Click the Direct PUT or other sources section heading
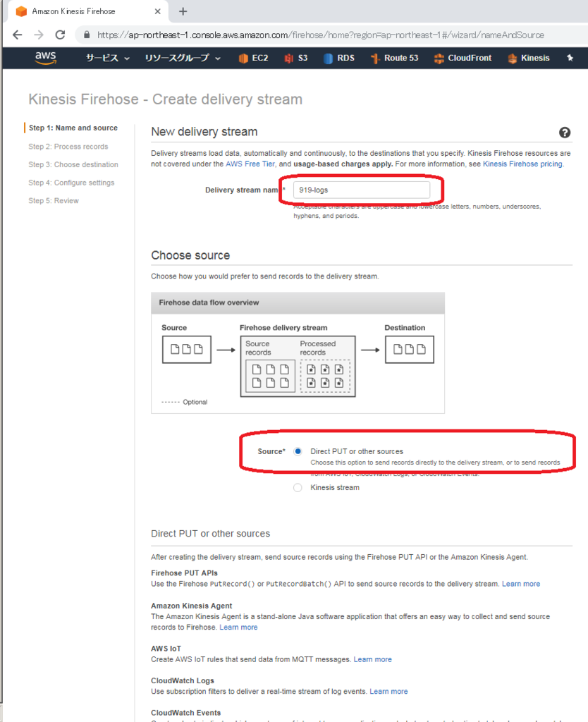The width and height of the screenshot is (588, 722). pyautogui.click(x=210, y=534)
